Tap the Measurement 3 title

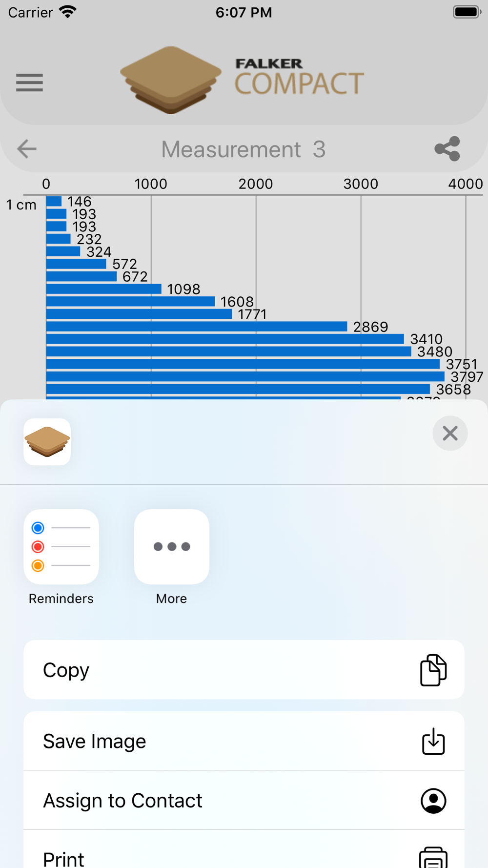[x=244, y=149]
